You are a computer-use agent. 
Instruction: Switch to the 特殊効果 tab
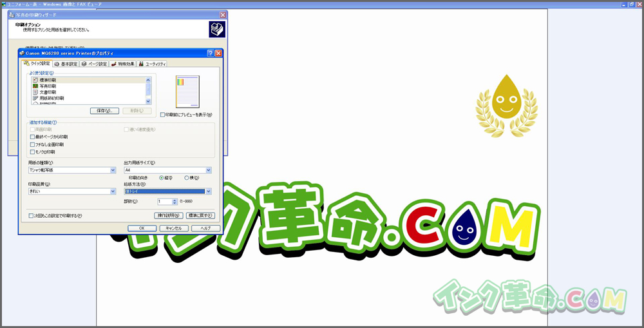click(x=123, y=64)
